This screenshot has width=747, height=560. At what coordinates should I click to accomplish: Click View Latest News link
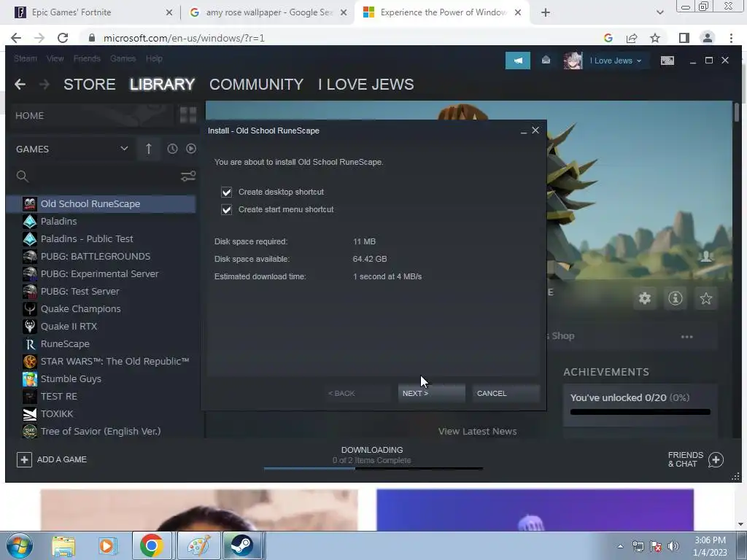click(477, 432)
